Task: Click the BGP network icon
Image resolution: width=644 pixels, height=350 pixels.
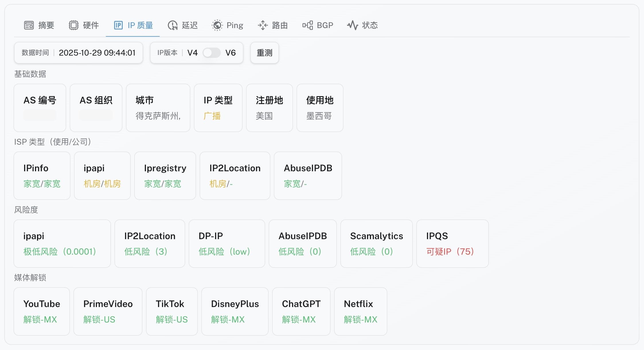Action: point(308,25)
